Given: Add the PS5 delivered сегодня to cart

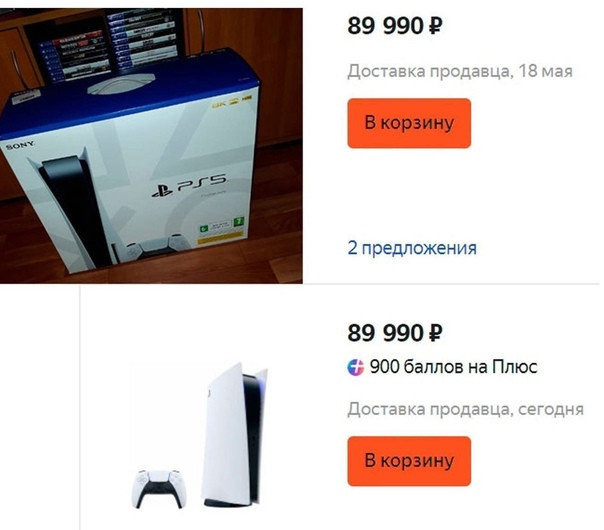Looking at the screenshot, I should point(409,461).
